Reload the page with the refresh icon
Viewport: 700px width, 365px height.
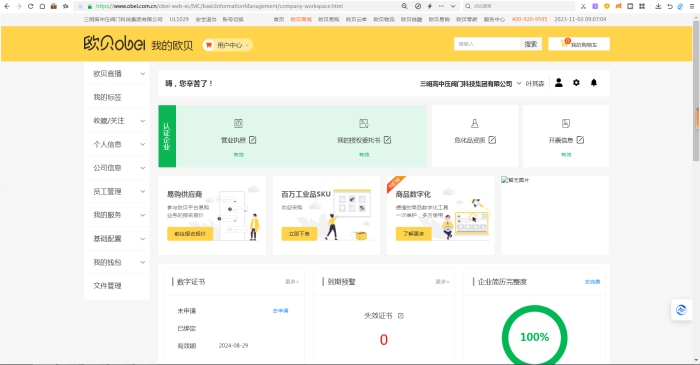(30, 6)
